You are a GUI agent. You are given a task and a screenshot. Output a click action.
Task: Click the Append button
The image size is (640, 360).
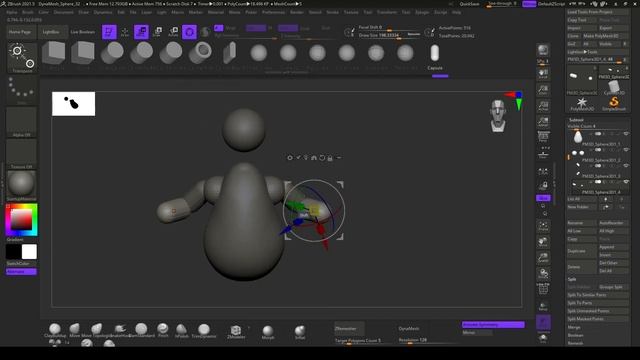613,247
